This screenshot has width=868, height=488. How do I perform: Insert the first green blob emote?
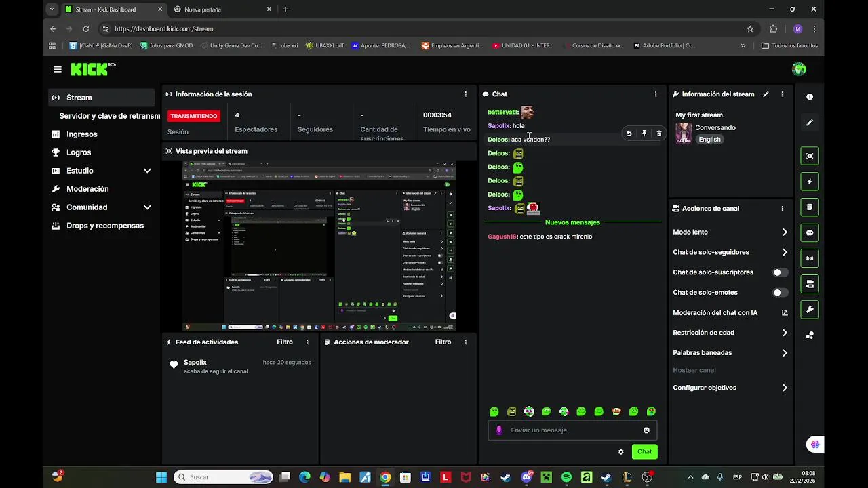494,411
